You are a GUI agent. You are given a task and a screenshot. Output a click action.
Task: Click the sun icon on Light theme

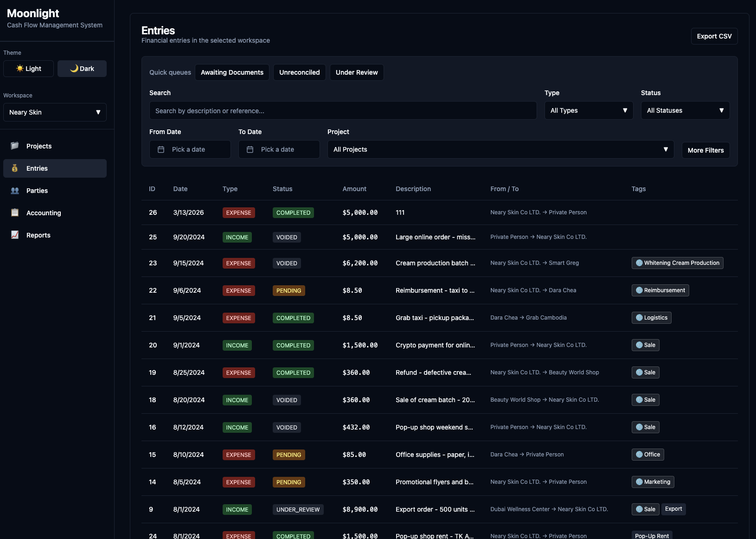[x=19, y=68]
